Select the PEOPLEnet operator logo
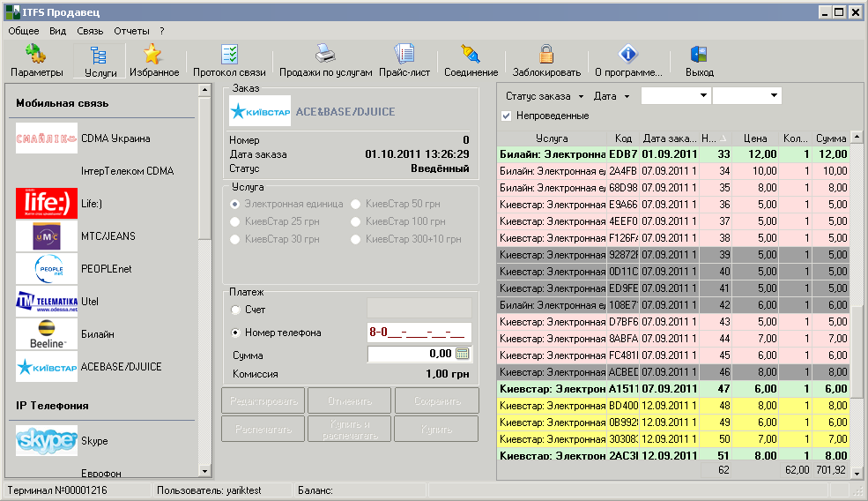Viewport: 868px width, 501px height. click(47, 269)
